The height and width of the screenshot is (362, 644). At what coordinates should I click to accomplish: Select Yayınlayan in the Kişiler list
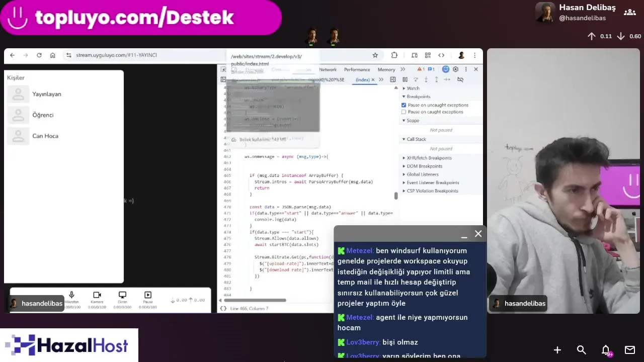coord(64,94)
